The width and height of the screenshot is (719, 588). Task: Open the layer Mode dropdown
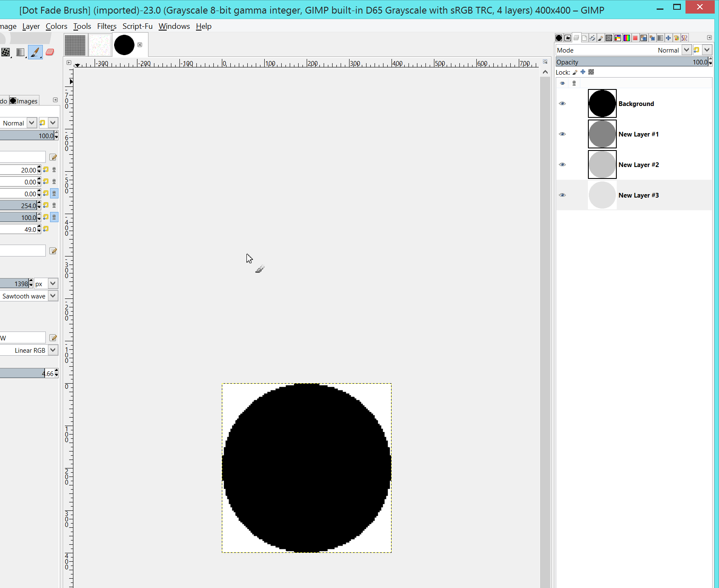[x=687, y=50]
